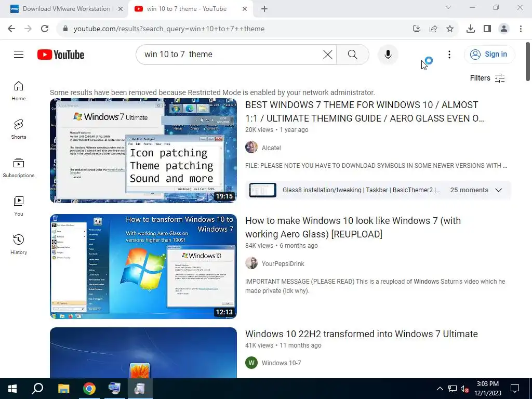Open Filters options
The height and width of the screenshot is (399, 532).
point(487,78)
